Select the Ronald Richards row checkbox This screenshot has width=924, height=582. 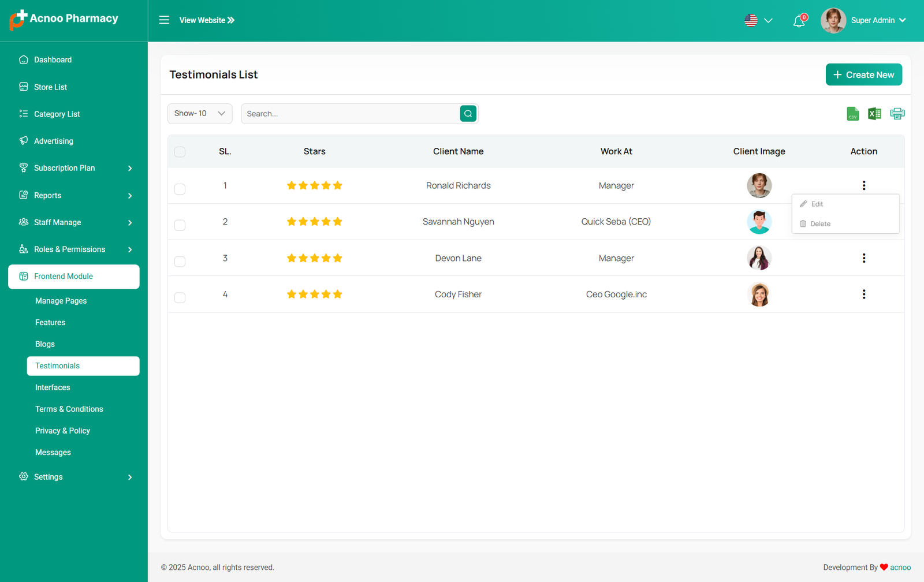click(180, 189)
